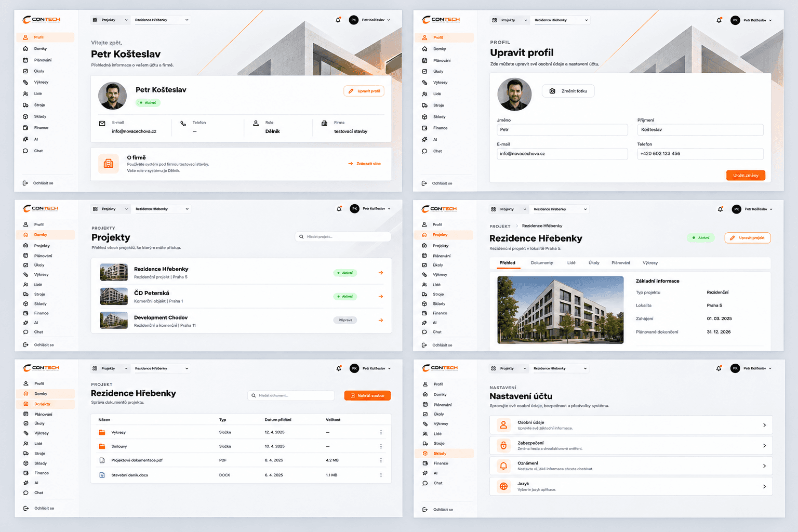The height and width of the screenshot is (532, 798).
Task: Click the Smlouvy folder name in the documents table
Action: (x=119, y=446)
